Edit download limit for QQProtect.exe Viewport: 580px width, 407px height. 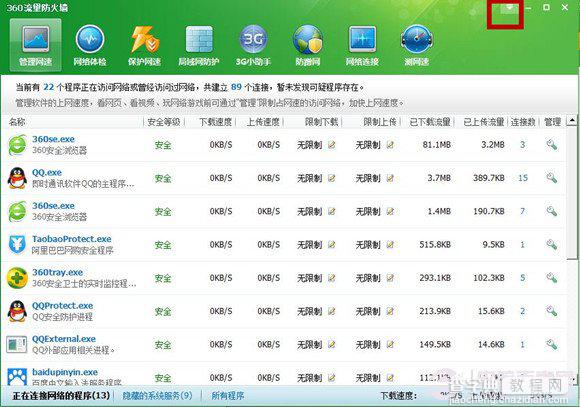331,311
